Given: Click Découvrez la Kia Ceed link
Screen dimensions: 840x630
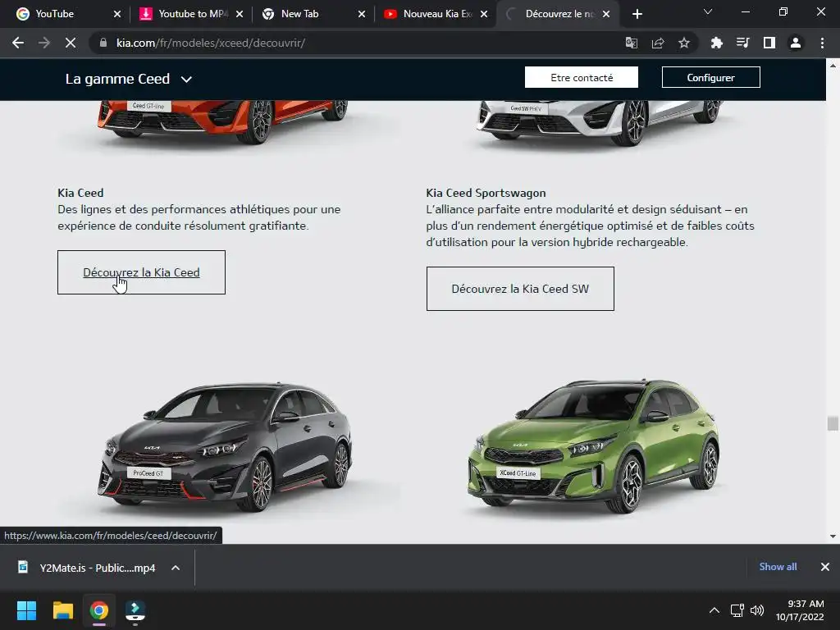Looking at the screenshot, I should [x=141, y=272].
